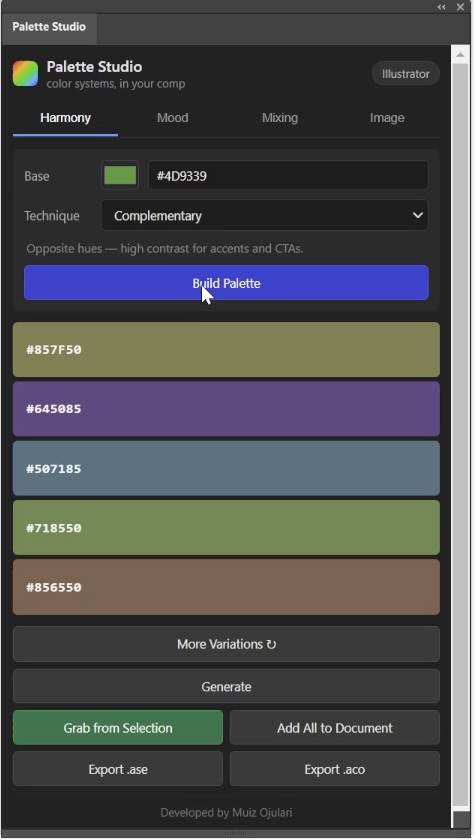Viewport: 476px width, 840px height.
Task: Click the 'Opposite hues' description text
Action: pos(164,249)
